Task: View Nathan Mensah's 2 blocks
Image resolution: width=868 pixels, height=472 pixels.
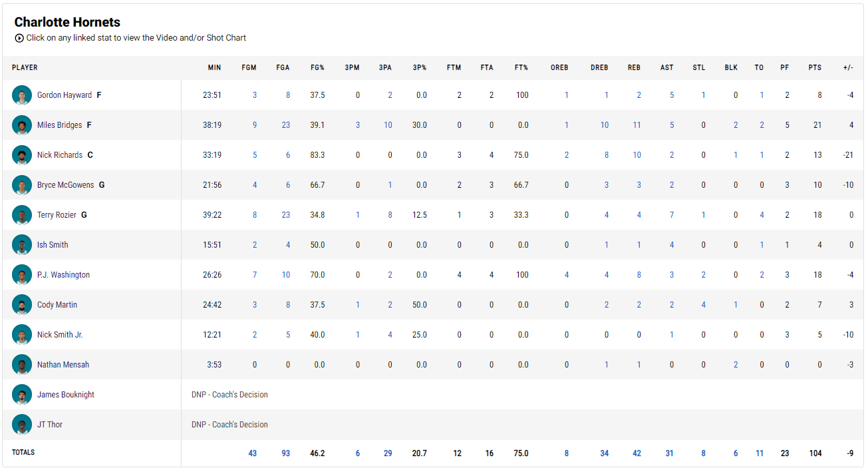Action: pos(736,365)
